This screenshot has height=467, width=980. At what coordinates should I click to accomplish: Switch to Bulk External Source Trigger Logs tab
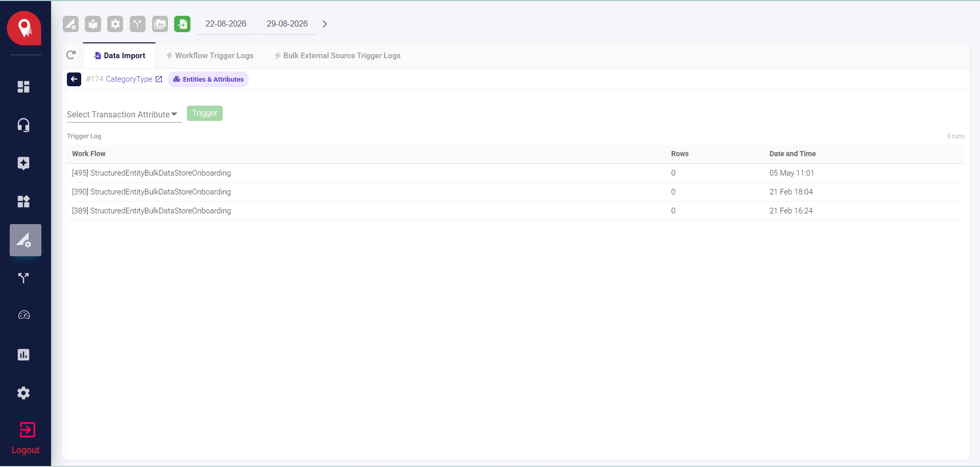tap(337, 56)
